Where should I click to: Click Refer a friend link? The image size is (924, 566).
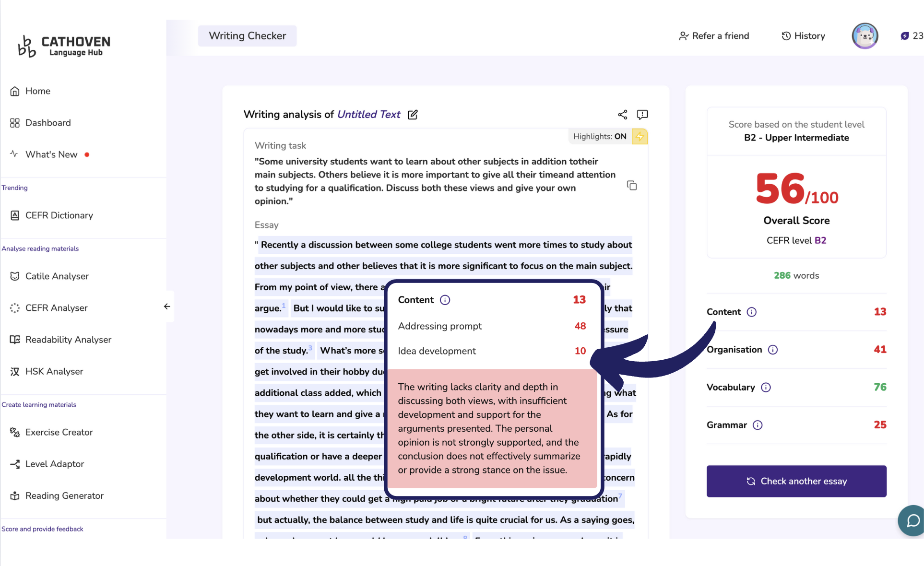[x=714, y=36]
